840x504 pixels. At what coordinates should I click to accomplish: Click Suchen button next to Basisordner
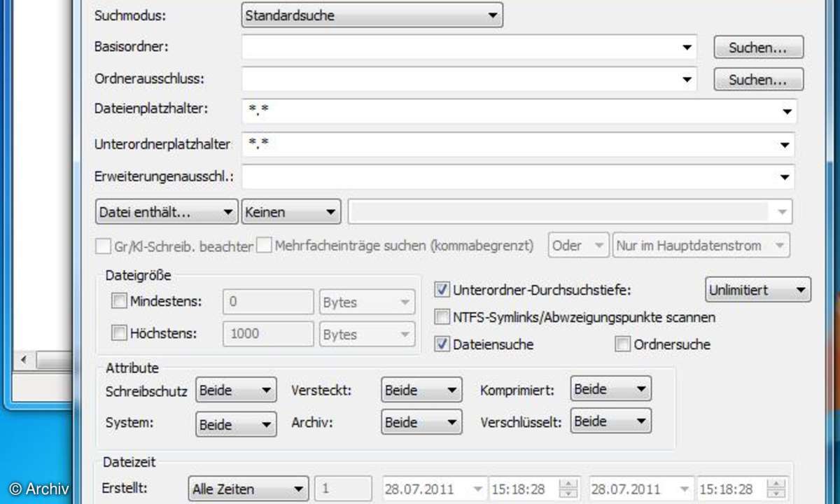[758, 48]
